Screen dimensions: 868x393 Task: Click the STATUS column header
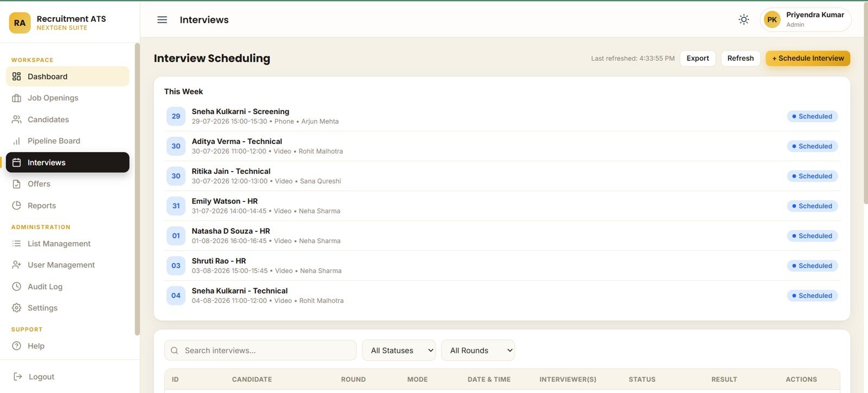(642, 379)
